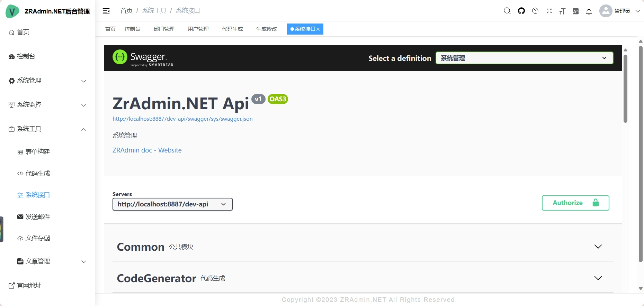This screenshot has height=306, width=644.
Task: Open the GitHub repository icon
Action: pos(521,11)
